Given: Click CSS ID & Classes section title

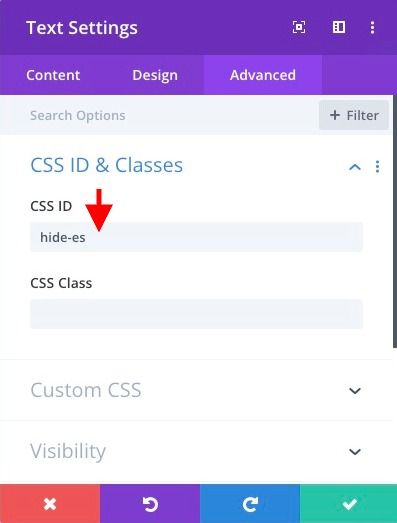Looking at the screenshot, I should [106, 165].
